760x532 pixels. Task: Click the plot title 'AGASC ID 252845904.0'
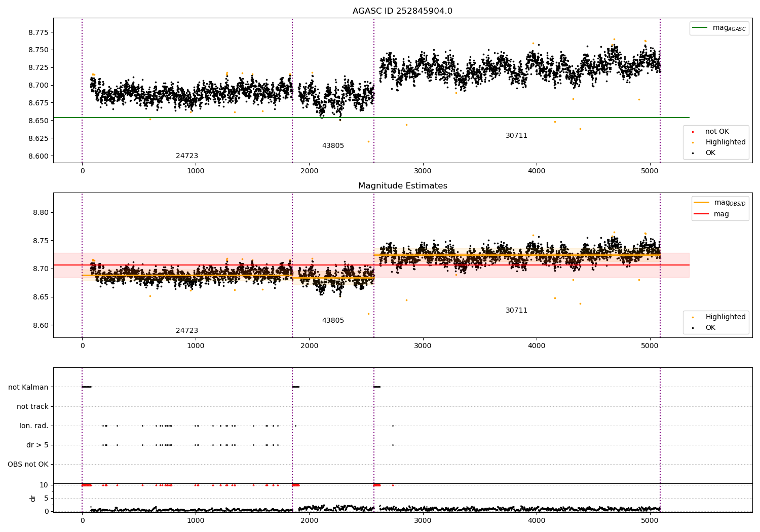[x=402, y=11]
